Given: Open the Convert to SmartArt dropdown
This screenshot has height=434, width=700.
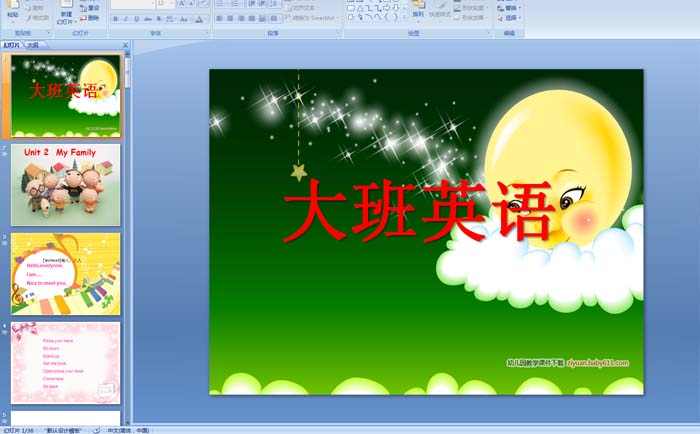Looking at the screenshot, I should pyautogui.click(x=311, y=18).
